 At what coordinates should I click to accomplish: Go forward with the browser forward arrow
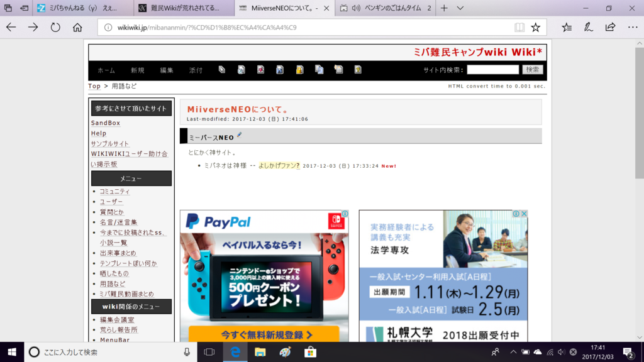tap(33, 28)
